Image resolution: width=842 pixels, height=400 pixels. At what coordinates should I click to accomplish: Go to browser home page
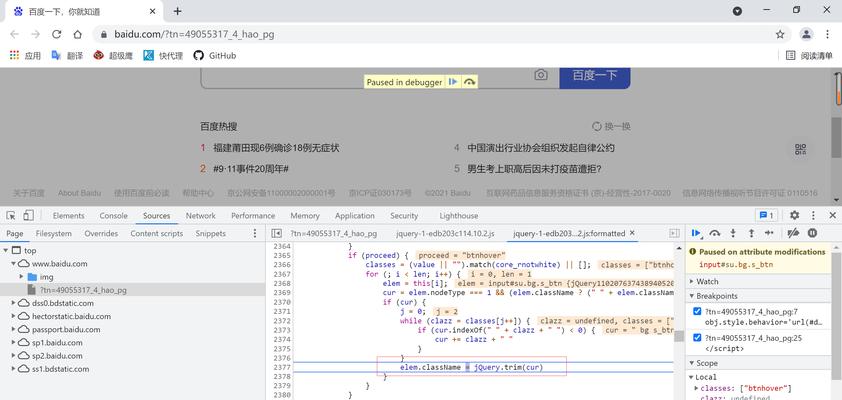click(x=78, y=34)
